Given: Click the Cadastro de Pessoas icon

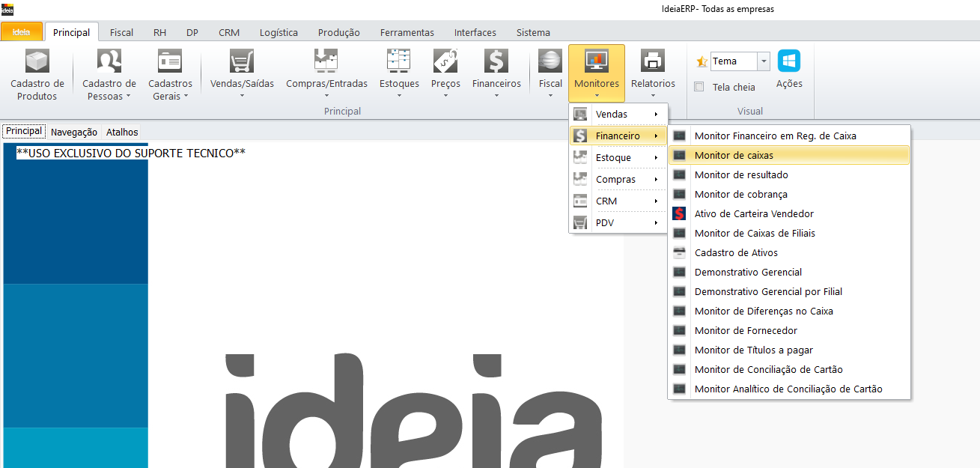Looking at the screenshot, I should 109,61.
